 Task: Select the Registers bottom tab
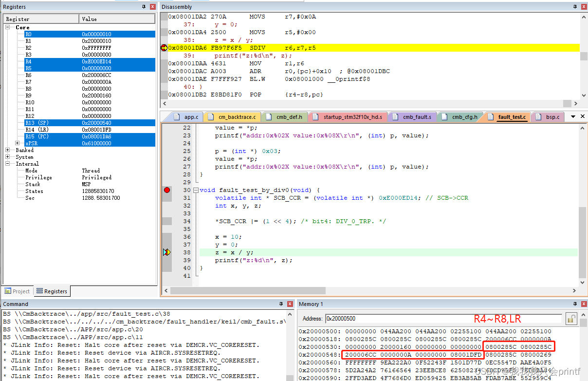[x=52, y=291]
